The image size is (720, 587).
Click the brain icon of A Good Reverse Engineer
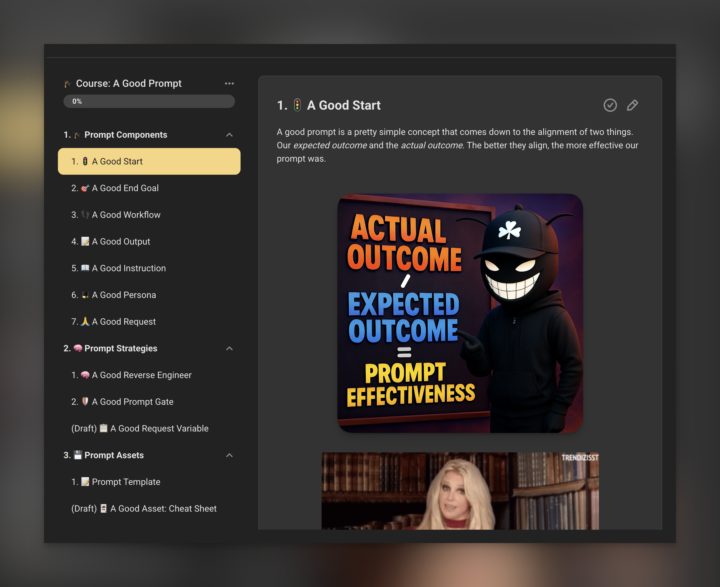[85, 375]
